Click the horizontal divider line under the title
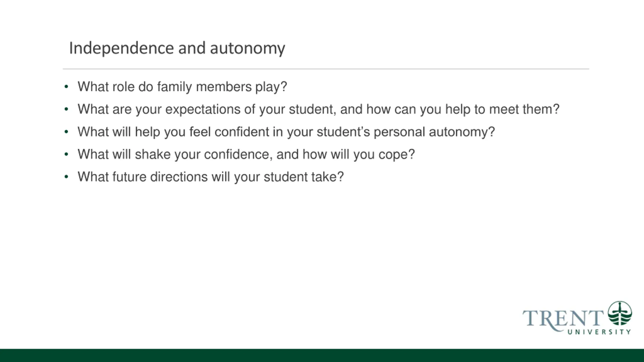Viewport: 644px width, 362px height. [x=326, y=69]
